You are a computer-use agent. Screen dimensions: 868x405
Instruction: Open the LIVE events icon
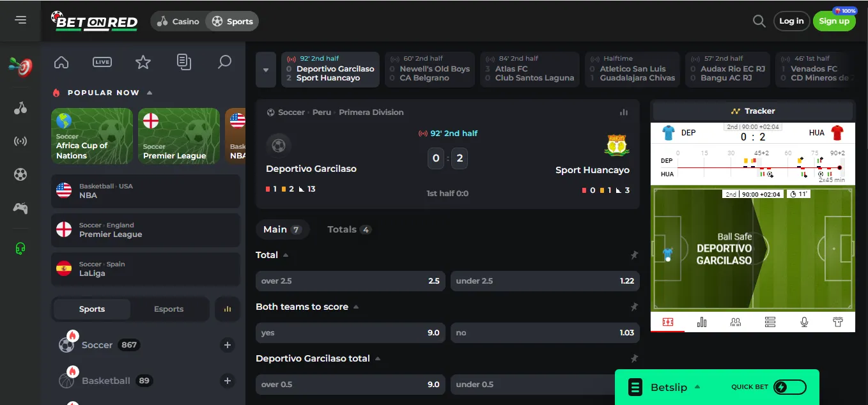click(102, 62)
